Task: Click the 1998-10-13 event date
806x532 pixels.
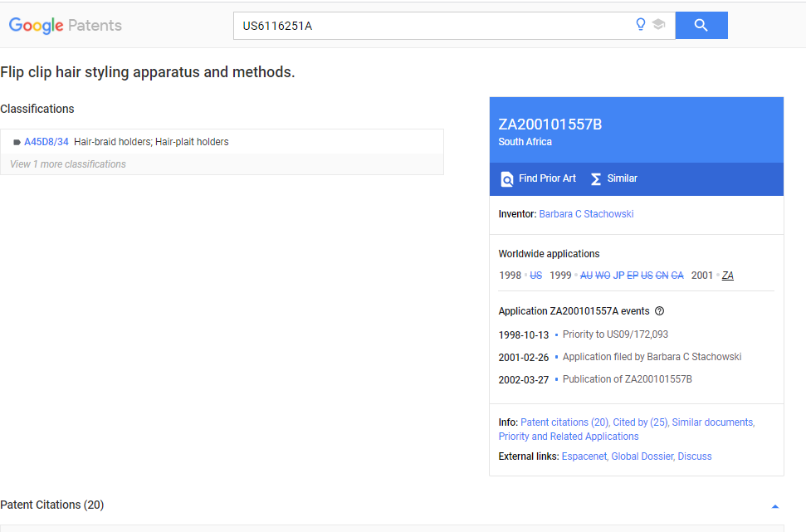Action: click(524, 335)
